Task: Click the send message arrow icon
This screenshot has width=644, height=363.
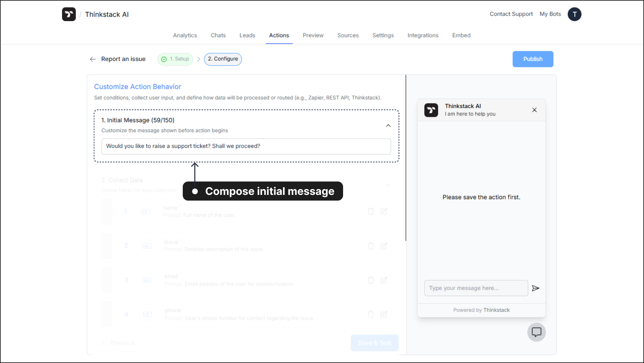Action: tap(535, 288)
